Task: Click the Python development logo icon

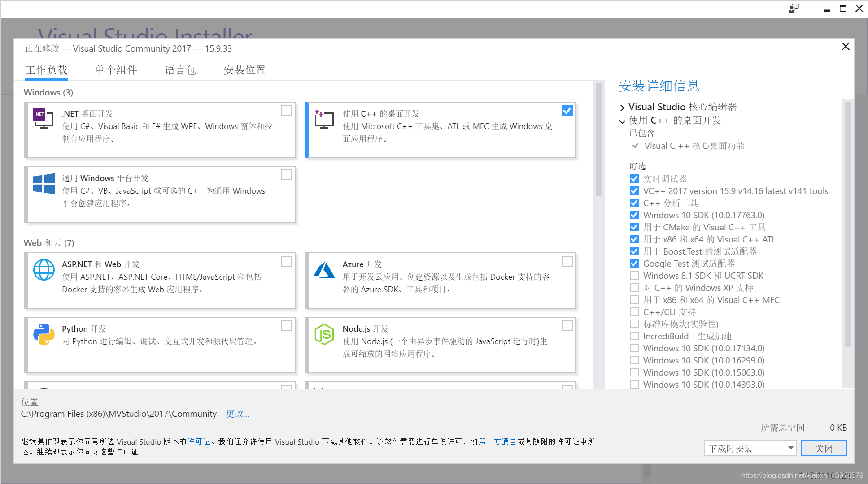Action: click(x=44, y=334)
